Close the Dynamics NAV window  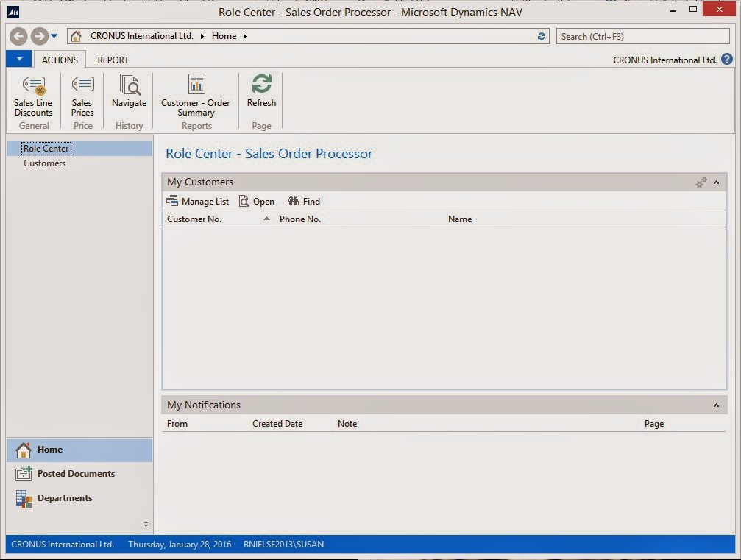tap(719, 9)
